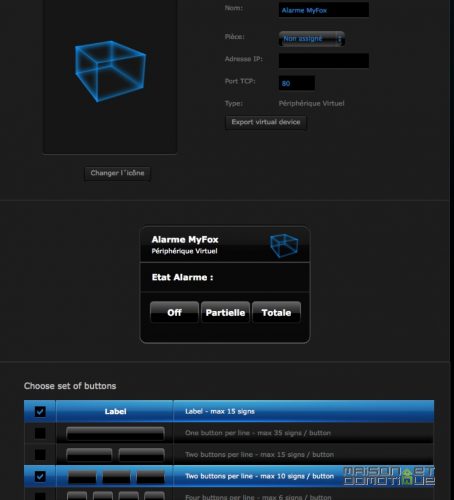The height and width of the screenshot is (500, 454).
Task: Check the One button per line checkbox
Action: [x=40, y=433]
